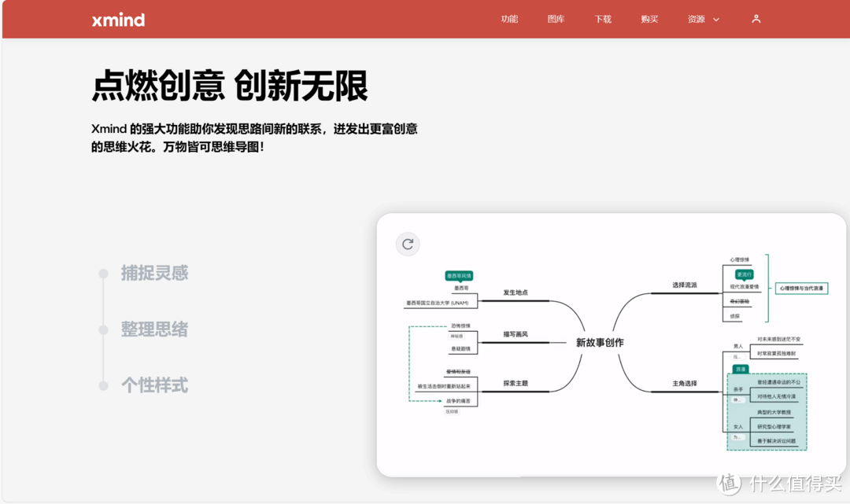This screenshot has width=850, height=504.
Task: Click the 时常寂寞孤独难耐 node
Action: pyautogui.click(x=776, y=354)
